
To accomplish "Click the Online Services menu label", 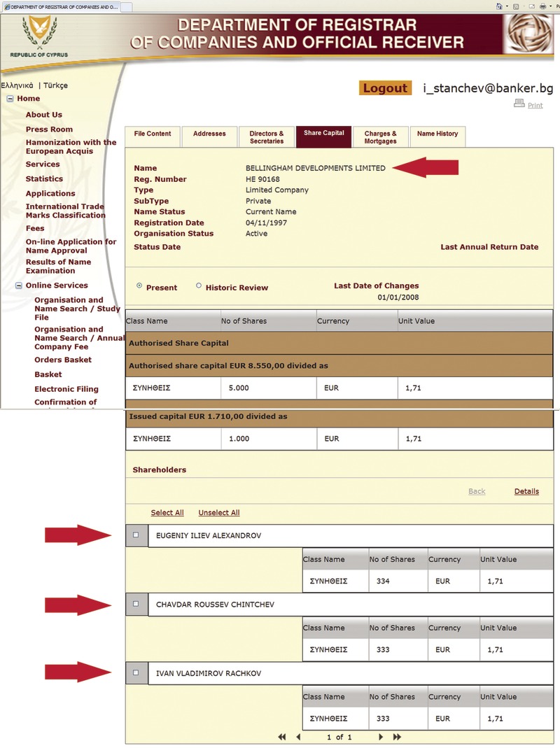I will [57, 285].
